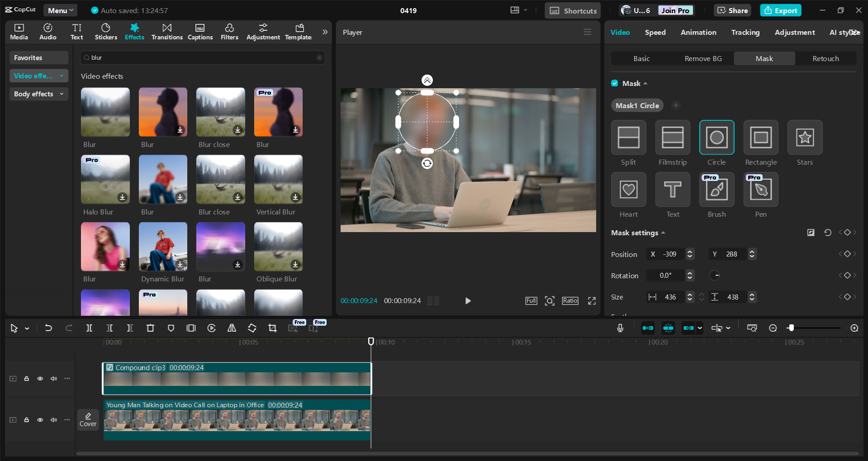This screenshot has height=461, width=868.
Task: Lock the Compound clip3 track
Action: (x=27, y=379)
